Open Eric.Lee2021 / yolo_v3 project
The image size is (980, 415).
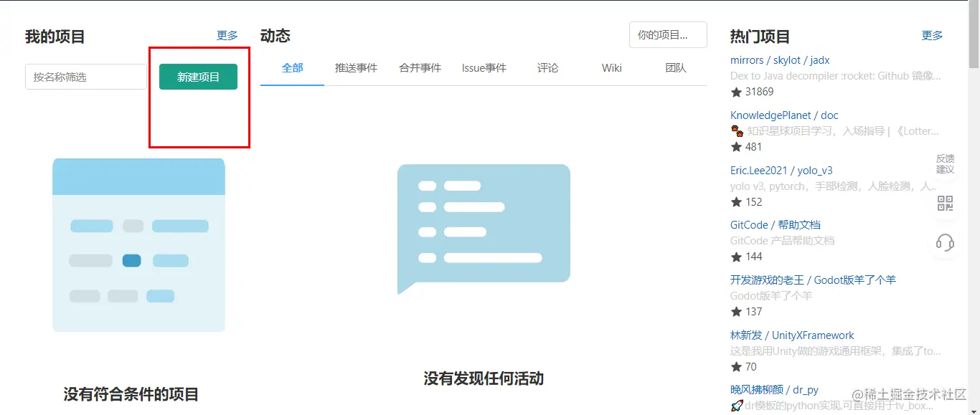[x=781, y=171]
